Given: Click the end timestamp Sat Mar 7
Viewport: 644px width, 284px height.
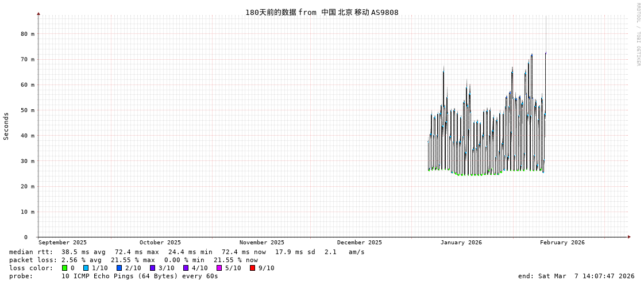Looking at the screenshot, I should click(576, 276).
